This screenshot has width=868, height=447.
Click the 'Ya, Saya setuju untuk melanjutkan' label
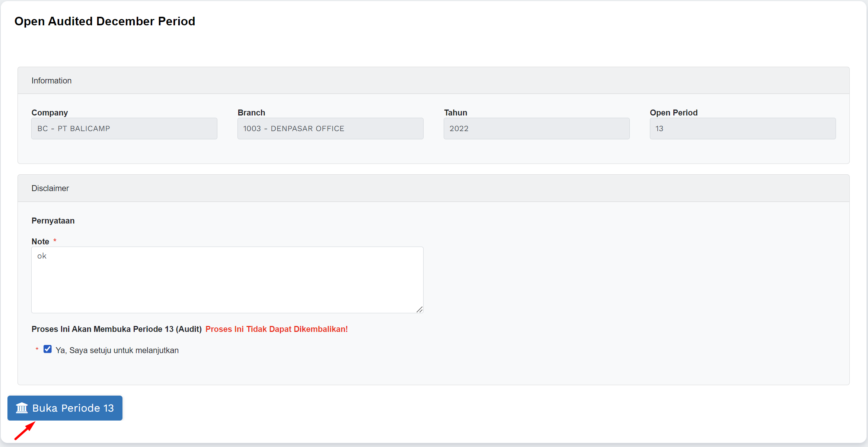117,350
